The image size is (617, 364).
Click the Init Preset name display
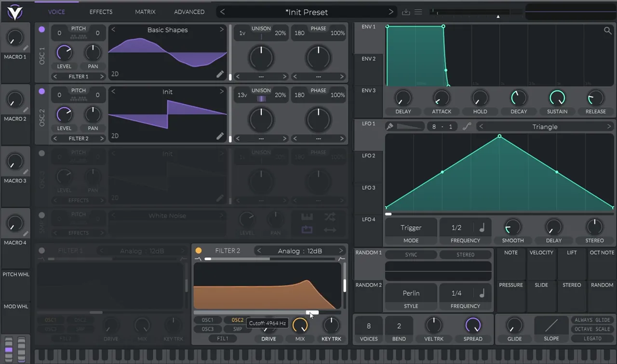[x=307, y=12]
